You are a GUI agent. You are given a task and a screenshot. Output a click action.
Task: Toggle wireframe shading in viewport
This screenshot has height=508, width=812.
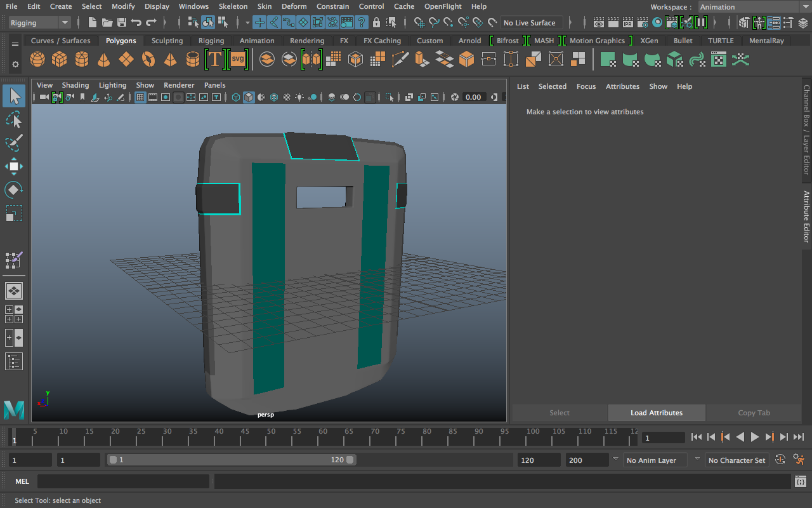(236, 97)
